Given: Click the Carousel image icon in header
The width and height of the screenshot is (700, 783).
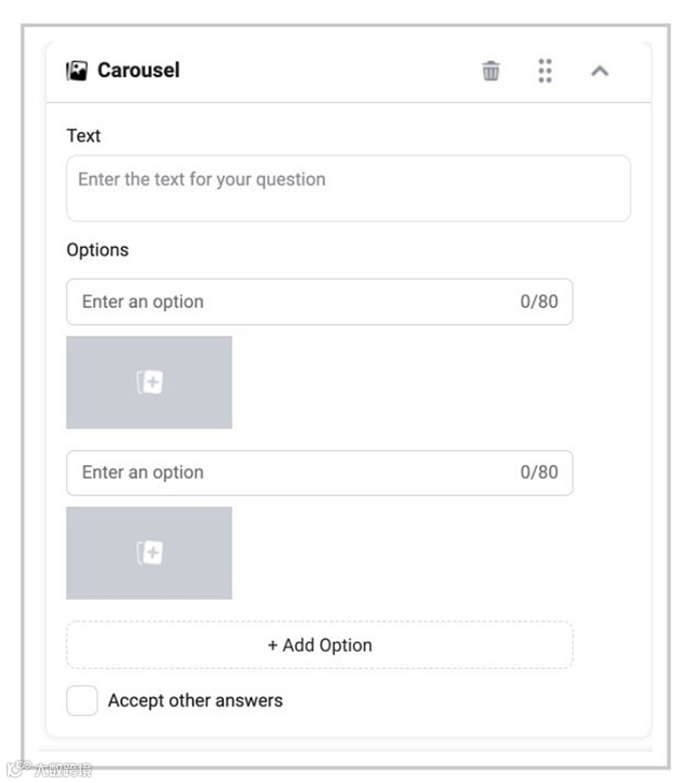Looking at the screenshot, I should 77,71.
